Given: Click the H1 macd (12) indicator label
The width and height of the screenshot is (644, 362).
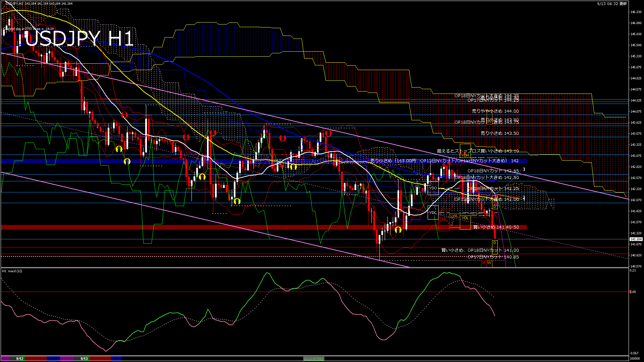Looking at the screenshot, I should [x=12, y=271].
